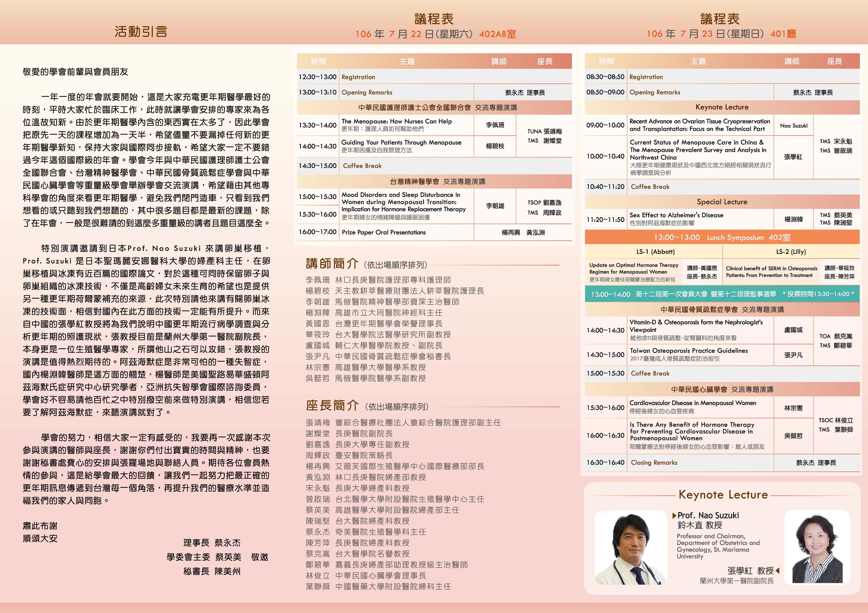The image size is (868, 613).
Task: Click the 台灣精神醫學會 交流專題演講 banner
Action: 434,182
